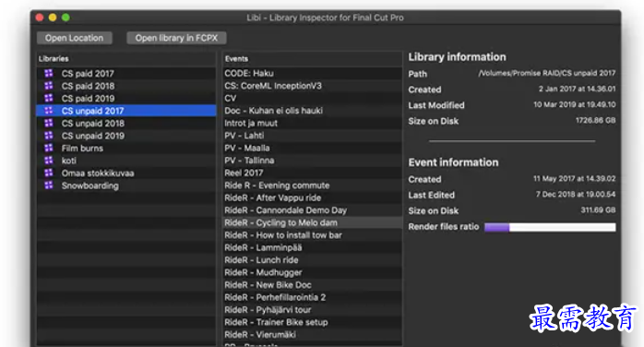Click the CS unpaid 2018 library icon
The height and width of the screenshot is (347, 644).
[49, 123]
